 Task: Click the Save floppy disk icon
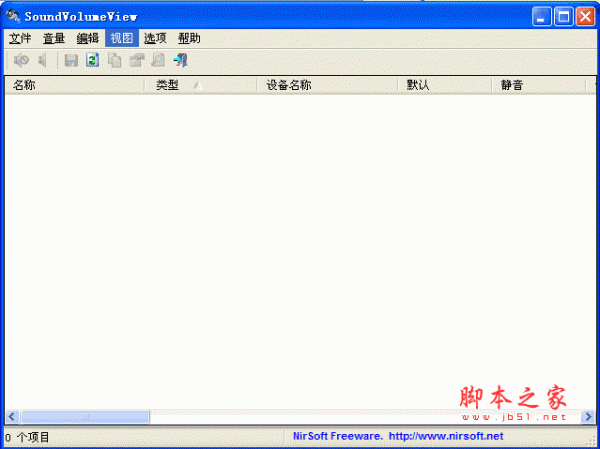(71, 60)
